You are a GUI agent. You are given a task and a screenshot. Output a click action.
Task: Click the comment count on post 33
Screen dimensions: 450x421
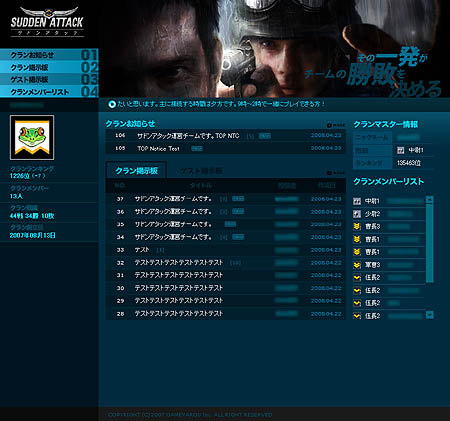click(x=160, y=250)
